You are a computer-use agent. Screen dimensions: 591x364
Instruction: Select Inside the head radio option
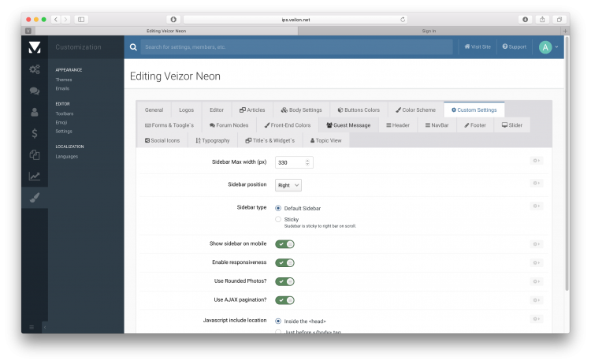278,321
